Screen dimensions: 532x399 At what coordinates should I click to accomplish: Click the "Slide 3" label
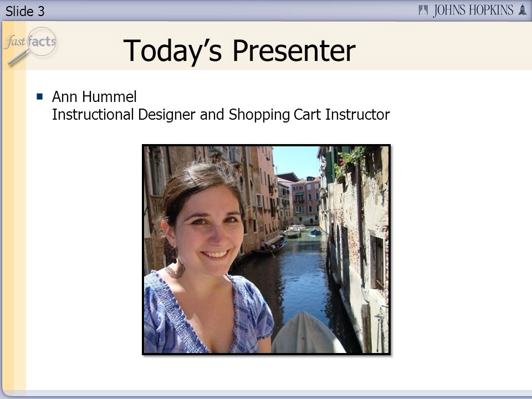coord(25,11)
